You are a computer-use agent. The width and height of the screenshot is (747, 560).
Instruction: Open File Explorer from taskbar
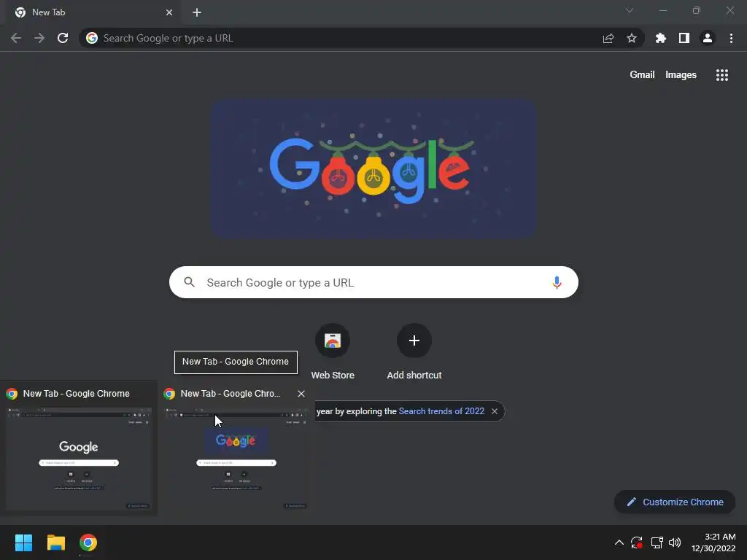tap(55, 542)
